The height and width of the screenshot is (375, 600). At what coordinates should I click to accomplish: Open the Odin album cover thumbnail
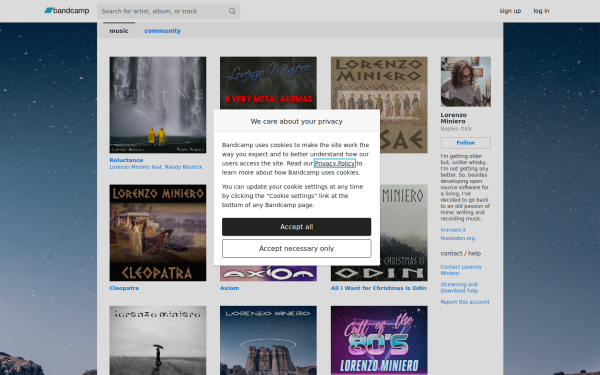404,233
